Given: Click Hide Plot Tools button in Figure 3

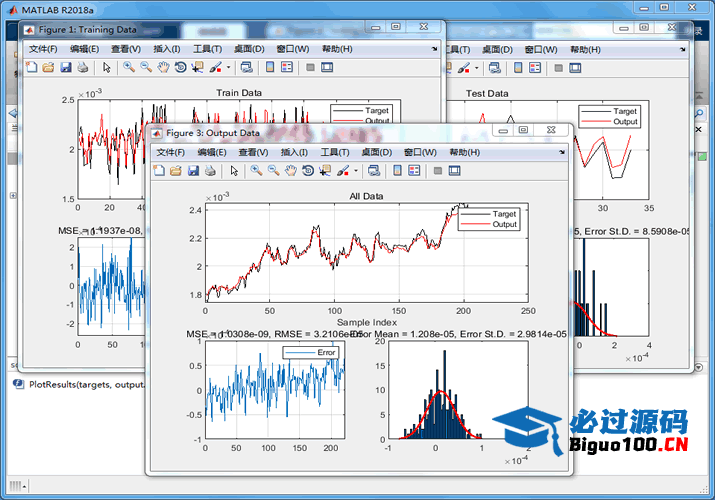Looking at the screenshot, I should 438,171.
